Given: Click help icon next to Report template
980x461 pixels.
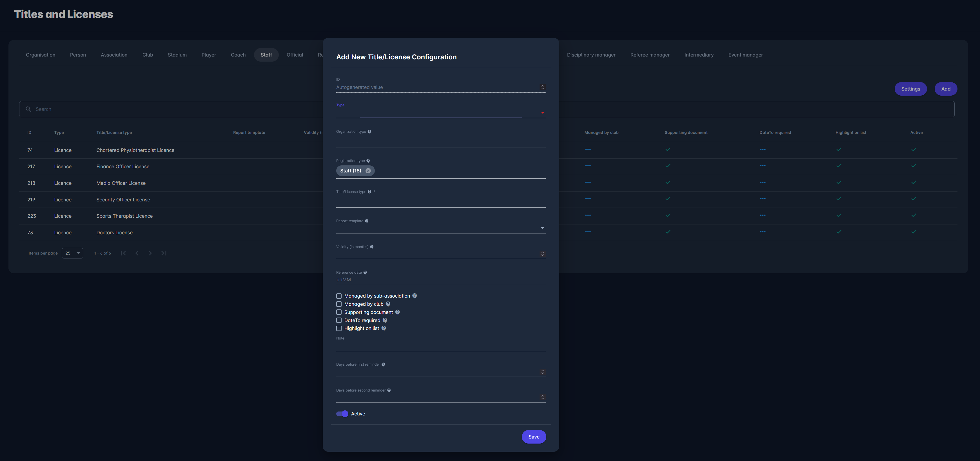Looking at the screenshot, I should click(x=366, y=221).
